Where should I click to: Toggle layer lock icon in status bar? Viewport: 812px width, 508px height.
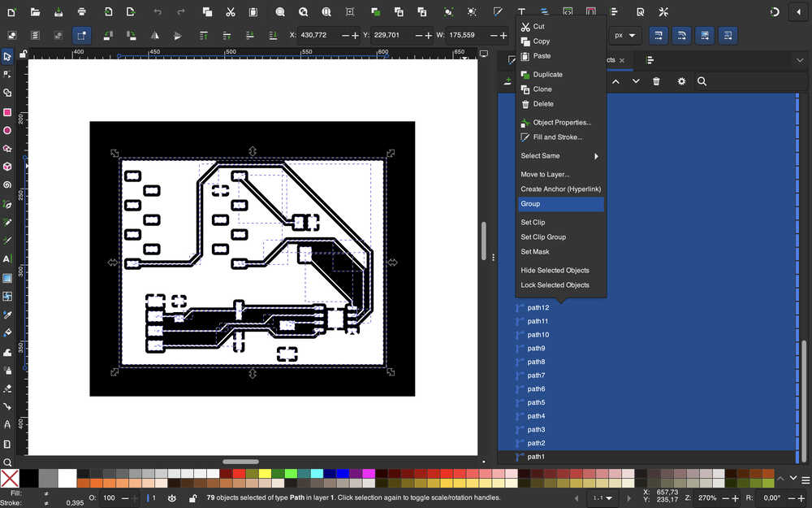(192, 497)
